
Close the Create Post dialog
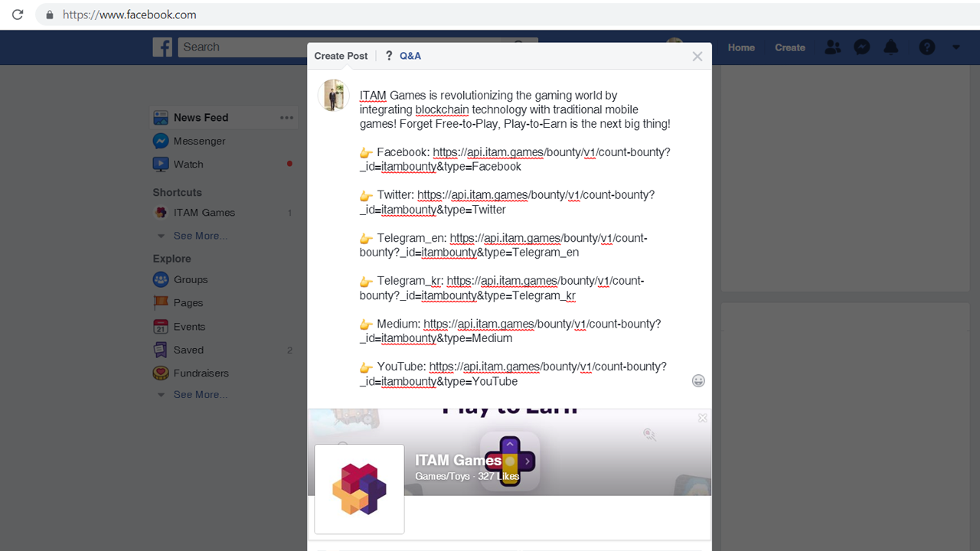[697, 56]
